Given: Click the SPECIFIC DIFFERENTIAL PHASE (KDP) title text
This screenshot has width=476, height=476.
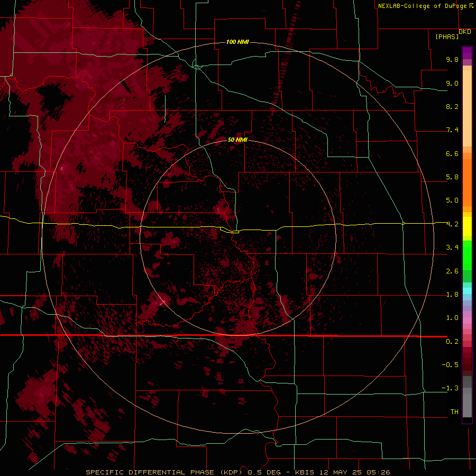Looking at the screenshot, I should point(165,472).
